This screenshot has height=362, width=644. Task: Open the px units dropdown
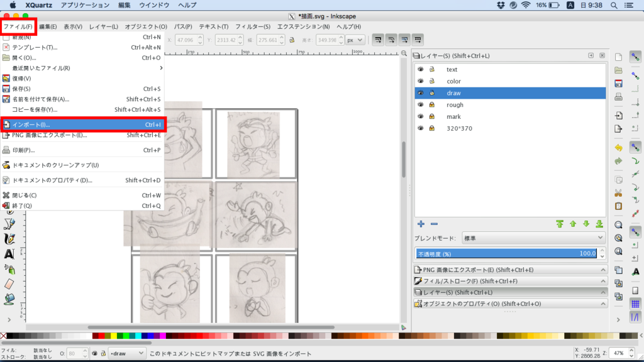click(x=355, y=40)
